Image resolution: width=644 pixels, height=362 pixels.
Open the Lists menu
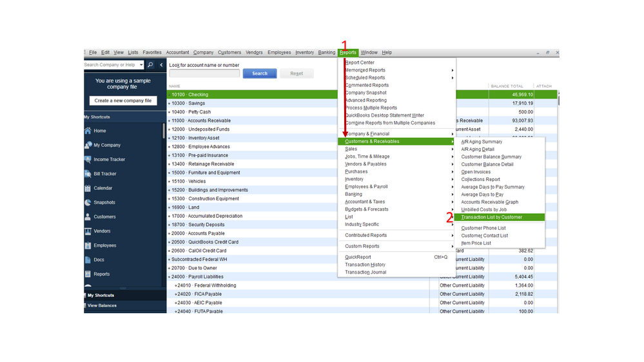click(x=133, y=53)
